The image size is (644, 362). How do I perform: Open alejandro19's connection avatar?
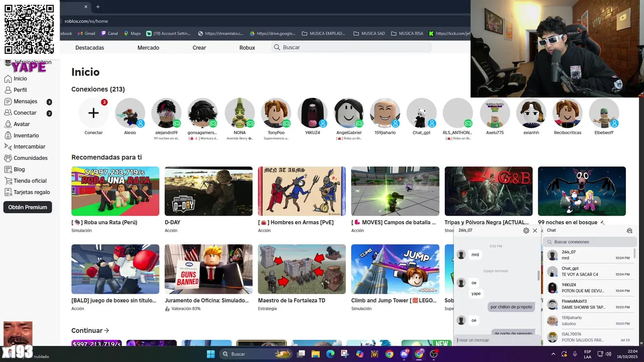click(x=167, y=113)
